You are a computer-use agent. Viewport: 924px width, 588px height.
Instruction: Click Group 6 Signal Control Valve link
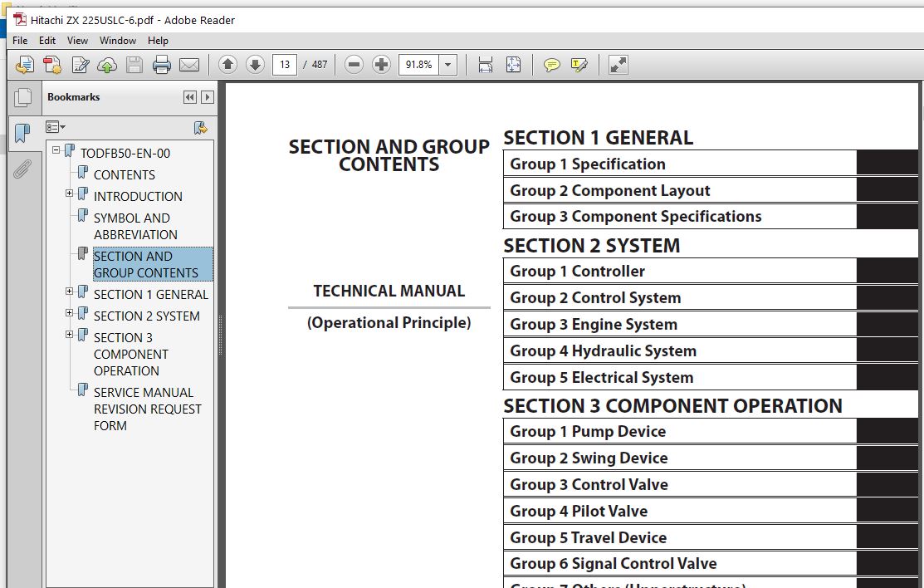tap(614, 564)
